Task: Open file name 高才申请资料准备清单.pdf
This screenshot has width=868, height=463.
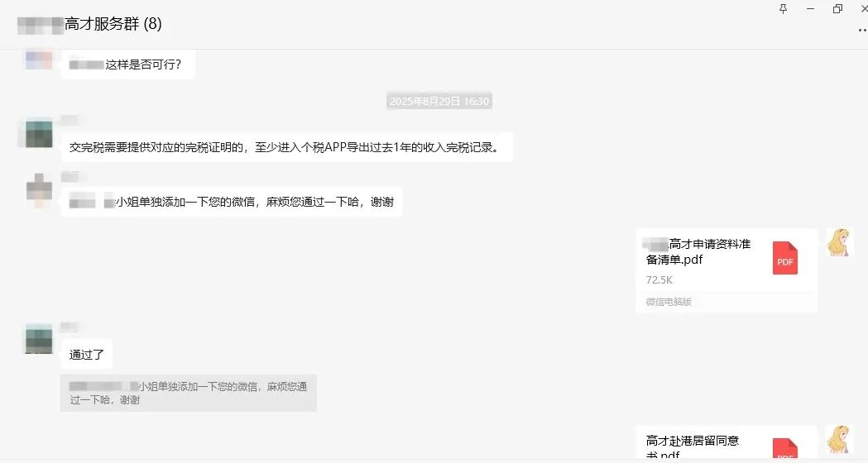Action: coord(698,251)
